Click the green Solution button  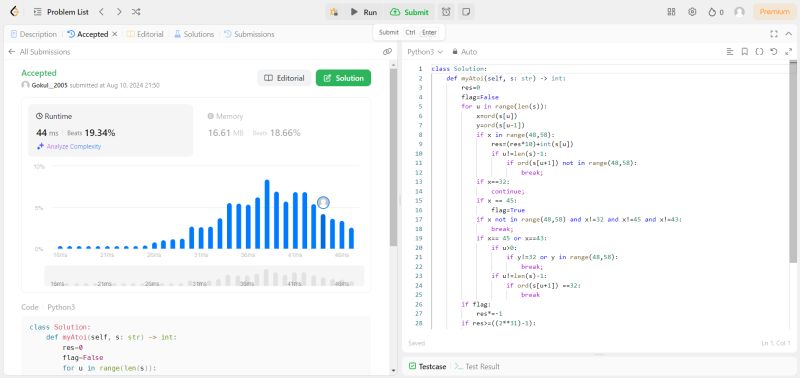click(343, 78)
